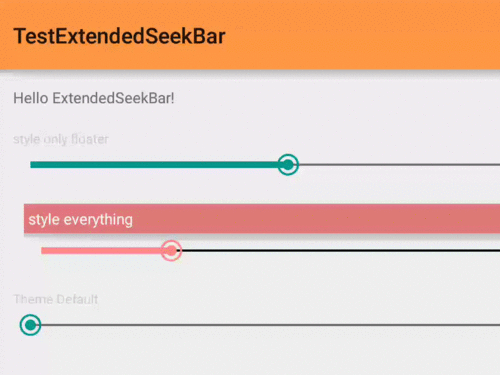Click the TestExtendedSeekBar title
Viewport: 500px width, 375px height.
click(119, 36)
